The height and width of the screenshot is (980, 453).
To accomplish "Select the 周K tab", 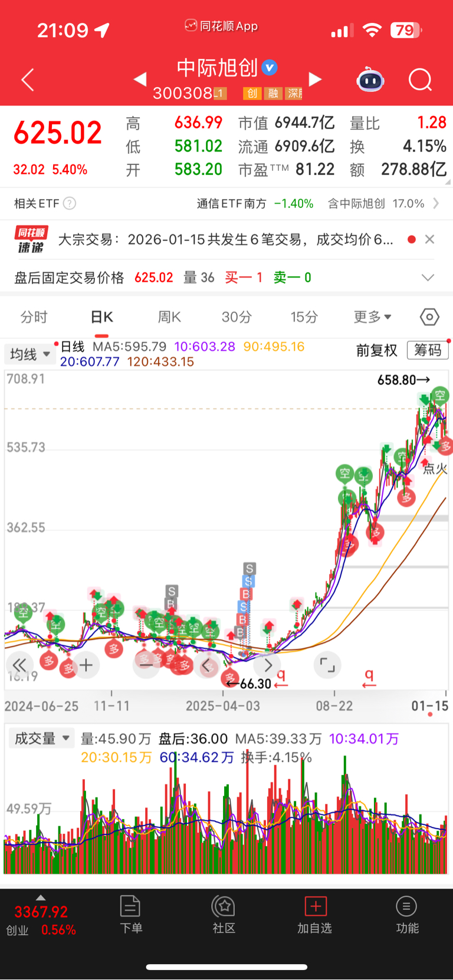I will [x=169, y=317].
